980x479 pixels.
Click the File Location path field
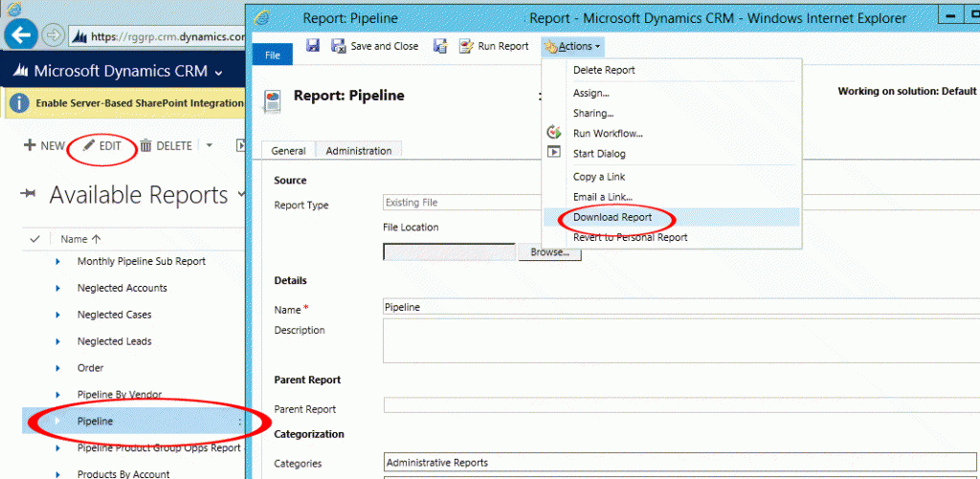(450, 252)
